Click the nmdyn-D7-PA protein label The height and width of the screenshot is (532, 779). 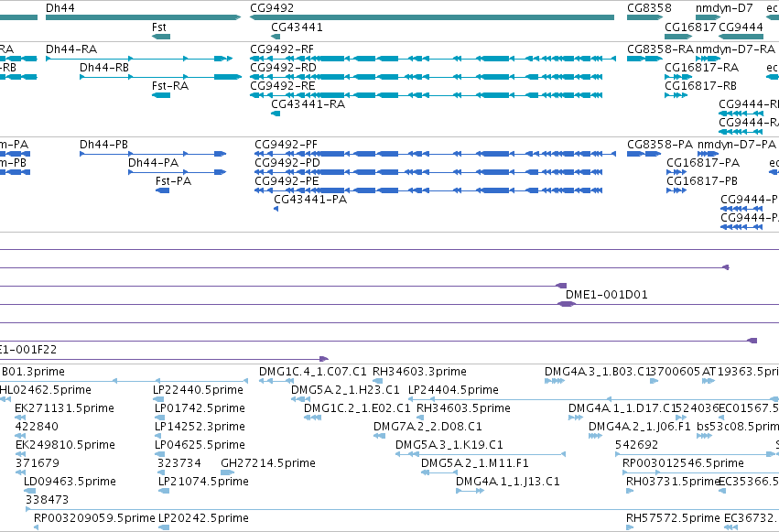[x=736, y=145]
